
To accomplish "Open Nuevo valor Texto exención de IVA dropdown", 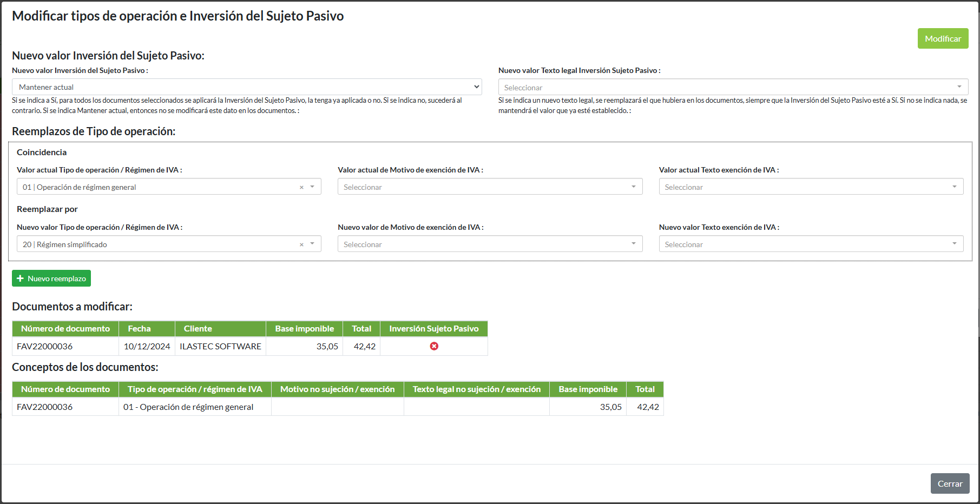I will (x=811, y=244).
